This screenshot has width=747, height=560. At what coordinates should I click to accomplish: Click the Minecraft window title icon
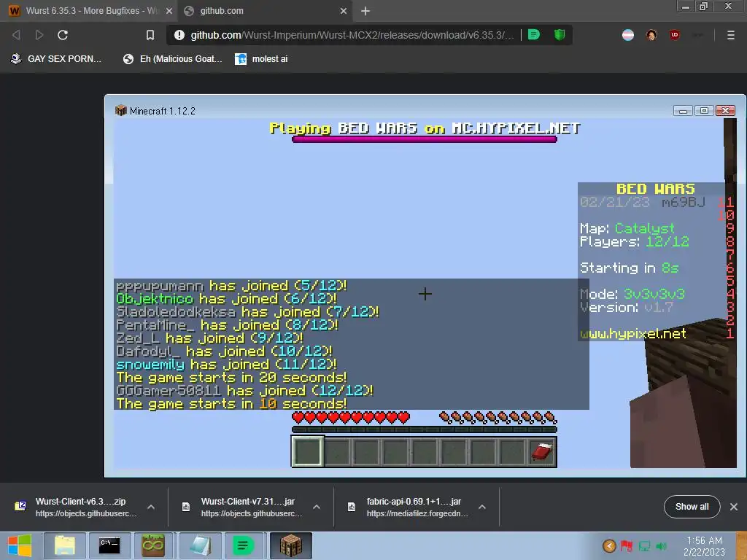click(x=120, y=111)
